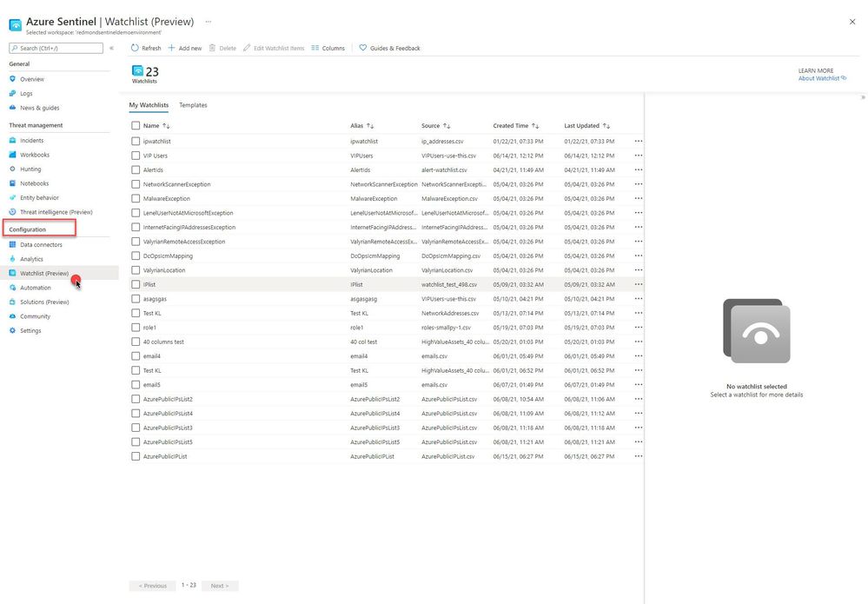This screenshot has width=868, height=604.
Task: Select Watchlist (Preview) in sidebar
Action: tap(44, 274)
